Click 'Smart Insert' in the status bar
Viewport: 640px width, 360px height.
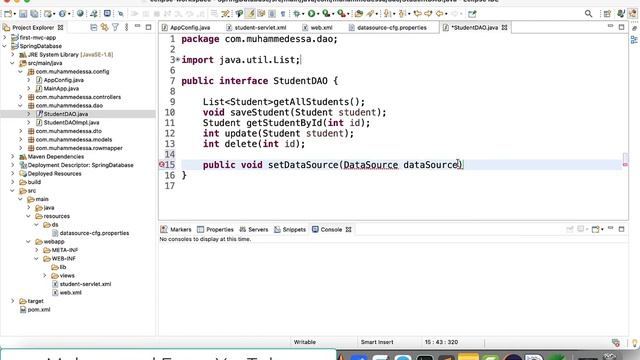pyautogui.click(x=377, y=342)
